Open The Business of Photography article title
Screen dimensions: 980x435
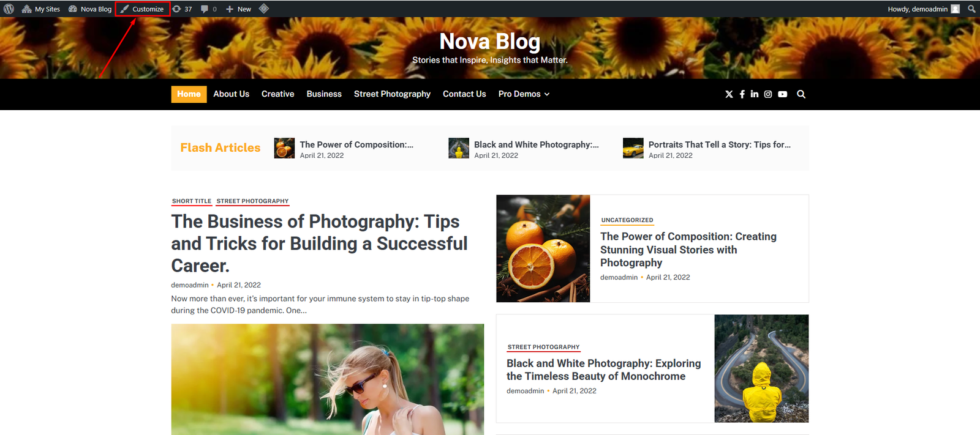pyautogui.click(x=319, y=244)
